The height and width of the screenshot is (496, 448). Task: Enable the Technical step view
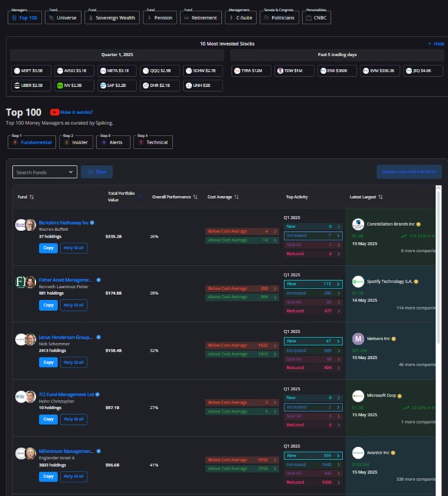pos(154,142)
